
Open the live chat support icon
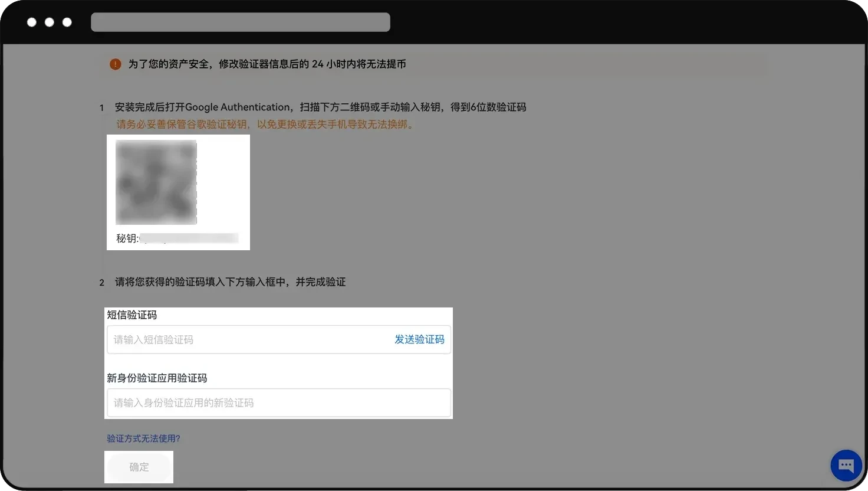pos(846,466)
